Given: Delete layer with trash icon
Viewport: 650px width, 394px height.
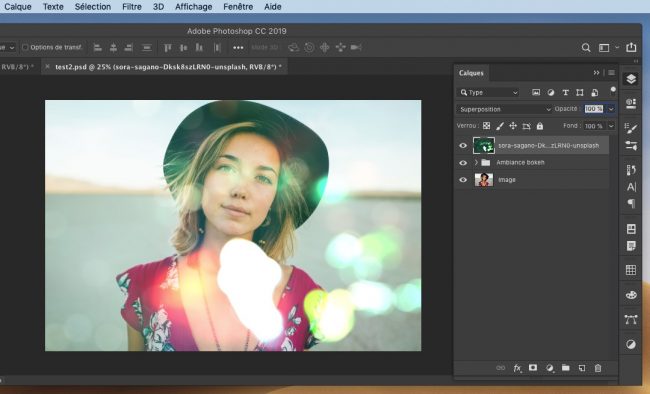Looking at the screenshot, I should [x=598, y=368].
